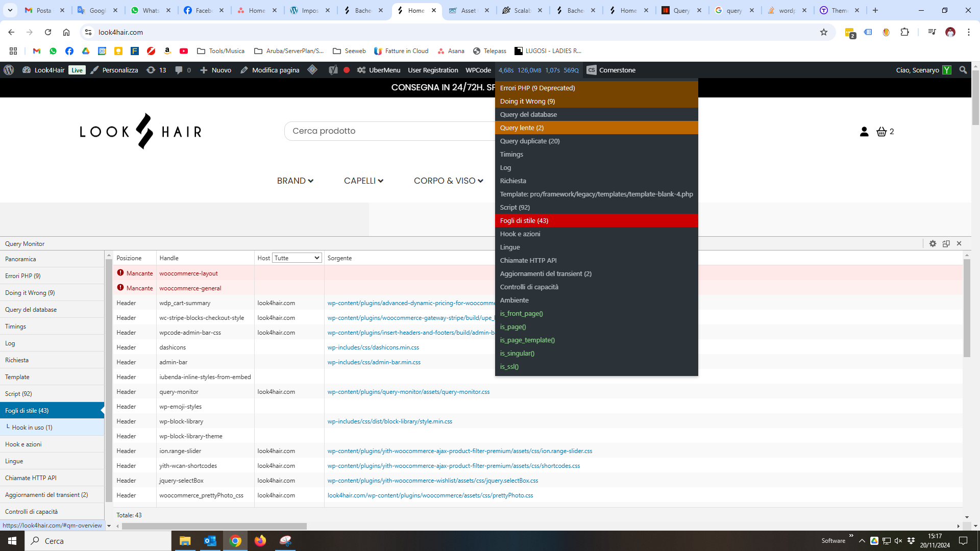Image resolution: width=980 pixels, height=551 pixels.
Task: Click vertical scrollbar of Query Monitor table
Action: 966,309
